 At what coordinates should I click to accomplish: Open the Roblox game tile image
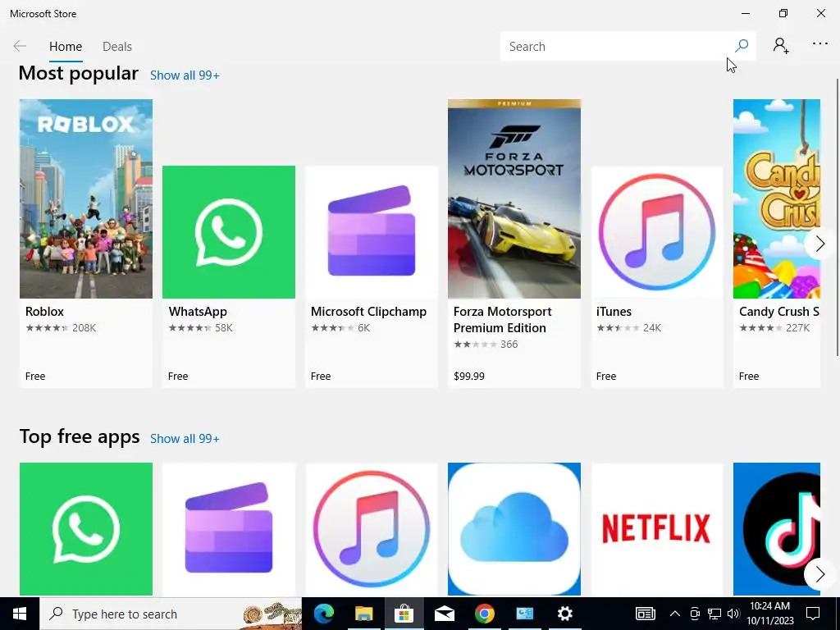(x=85, y=199)
